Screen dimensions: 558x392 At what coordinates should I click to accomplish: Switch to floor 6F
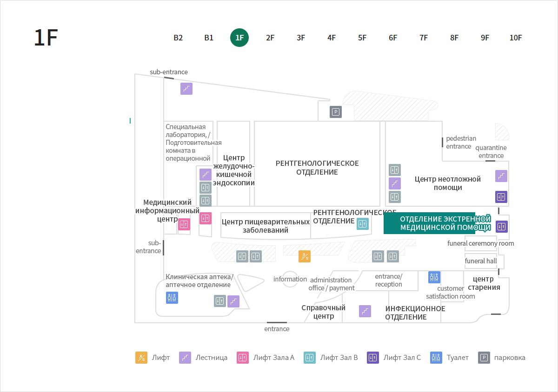point(393,38)
